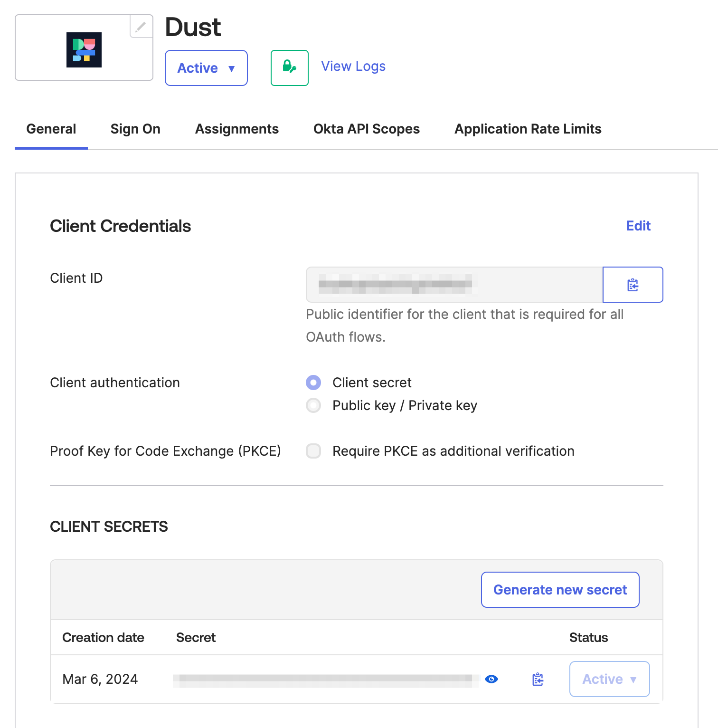Open the Okta API Scopes tab

[x=367, y=129]
